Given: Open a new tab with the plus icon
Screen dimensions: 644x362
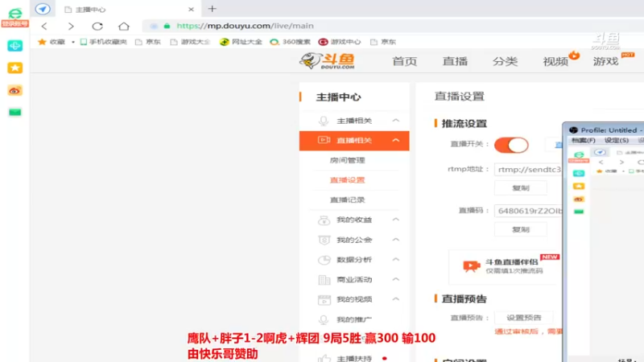Looking at the screenshot, I should pyautogui.click(x=212, y=9).
